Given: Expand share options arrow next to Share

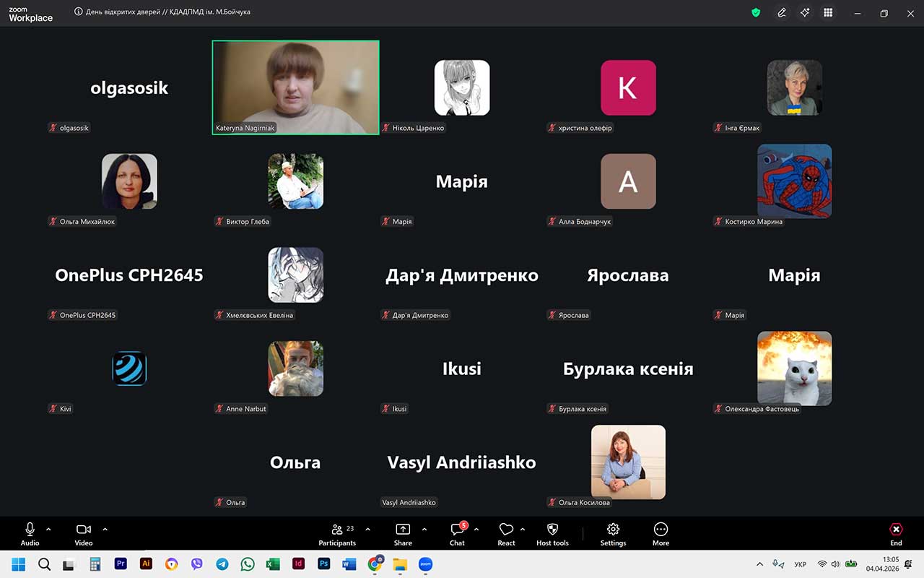Looking at the screenshot, I should [x=424, y=529].
